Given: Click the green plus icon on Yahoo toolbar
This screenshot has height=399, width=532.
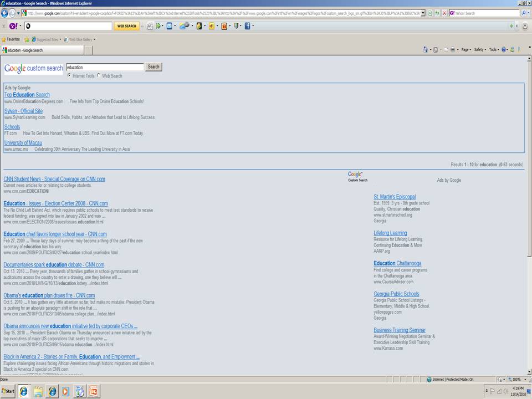Looking at the screenshot, I should [x=511, y=26].
